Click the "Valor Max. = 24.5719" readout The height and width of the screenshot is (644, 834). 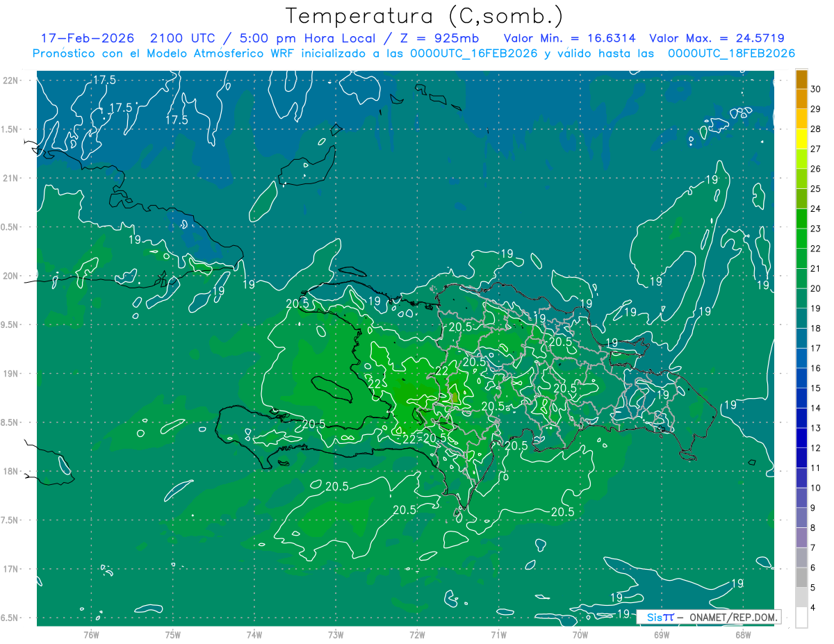click(x=717, y=38)
